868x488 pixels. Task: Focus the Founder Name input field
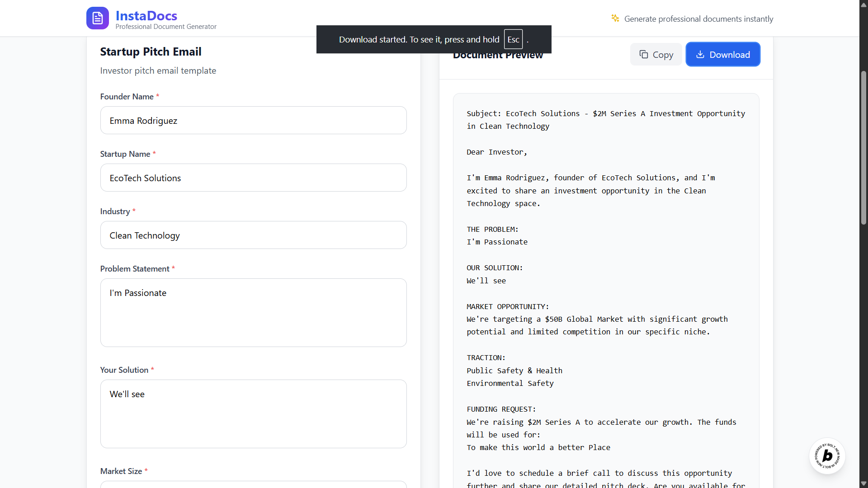pos(253,120)
